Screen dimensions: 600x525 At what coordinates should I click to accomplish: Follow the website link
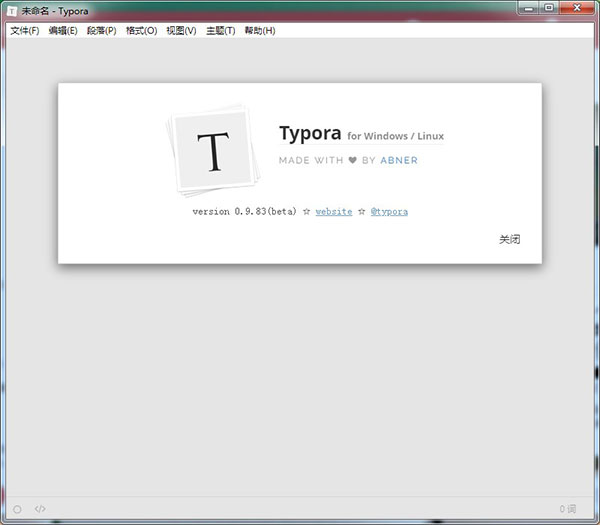(x=334, y=212)
